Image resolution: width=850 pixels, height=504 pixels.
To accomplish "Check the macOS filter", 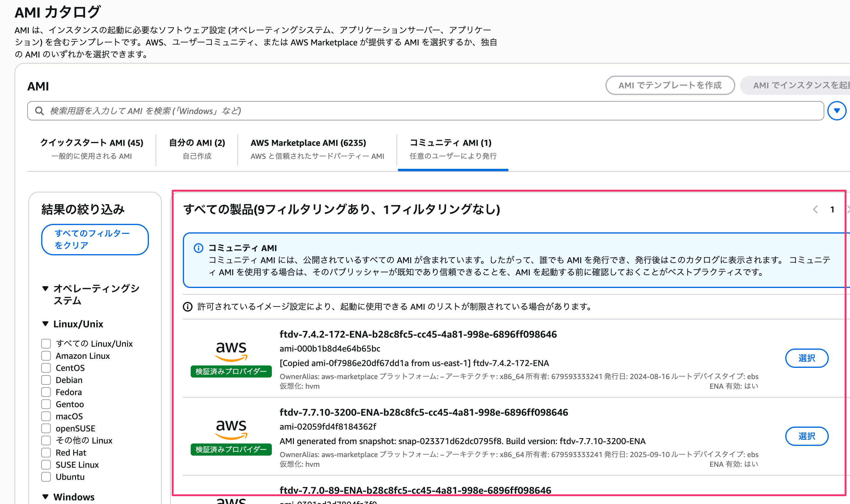I will (46, 416).
